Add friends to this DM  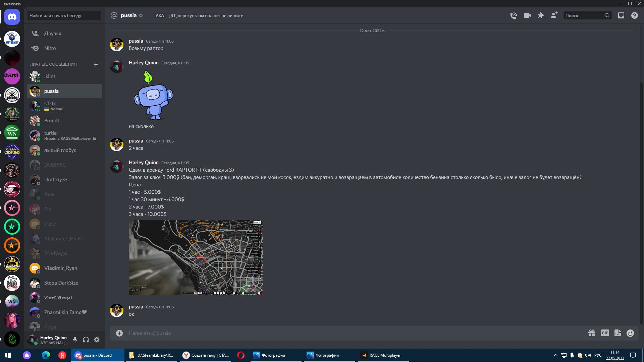[554, 15]
